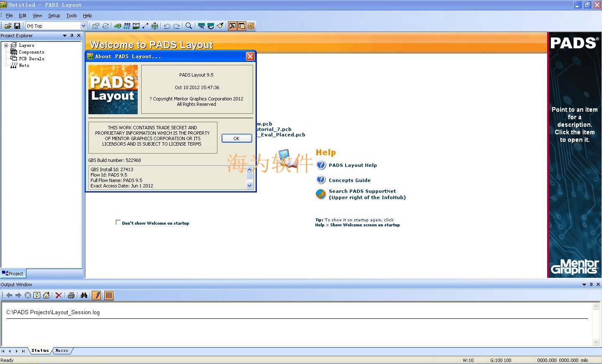Open the PADS Layout Help link
This screenshot has height=364, width=602.
(x=353, y=165)
